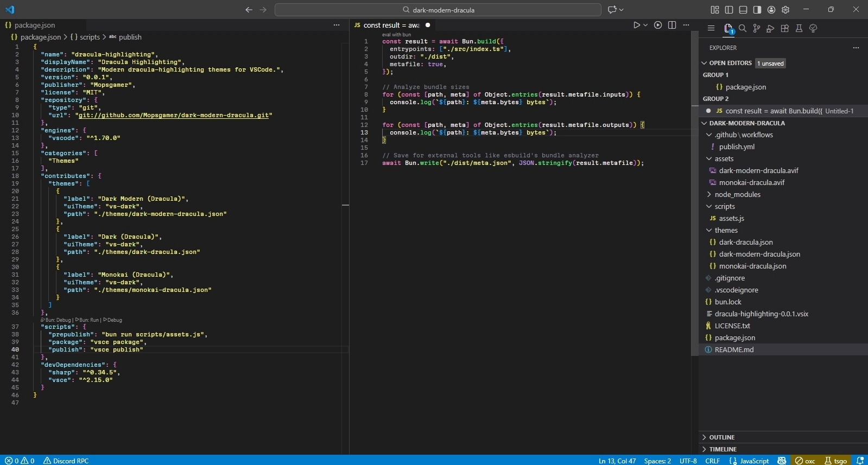
Task: Open the run button dropdown arrow
Action: tap(645, 25)
